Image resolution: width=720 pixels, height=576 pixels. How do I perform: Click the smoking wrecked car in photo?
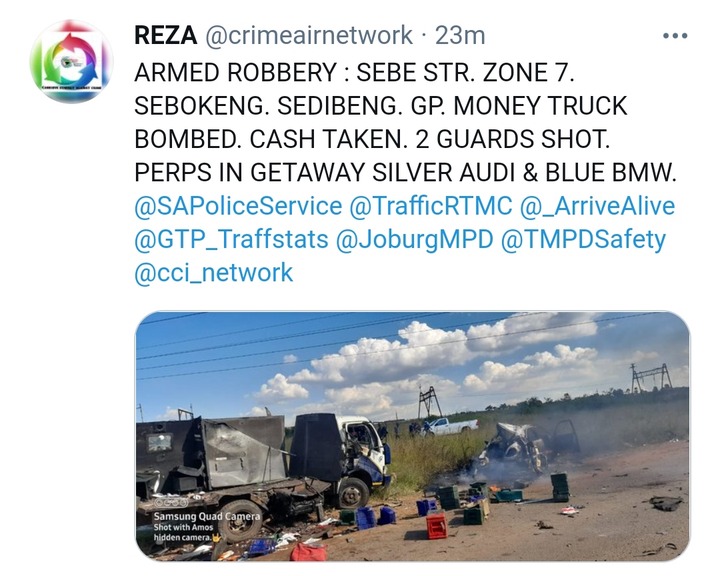tap(528, 448)
